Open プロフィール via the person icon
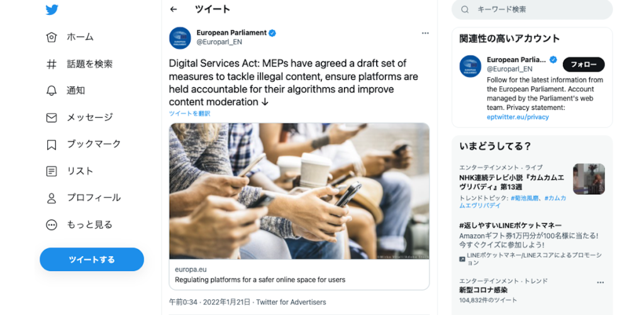The width and height of the screenshot is (644, 315). 52,198
